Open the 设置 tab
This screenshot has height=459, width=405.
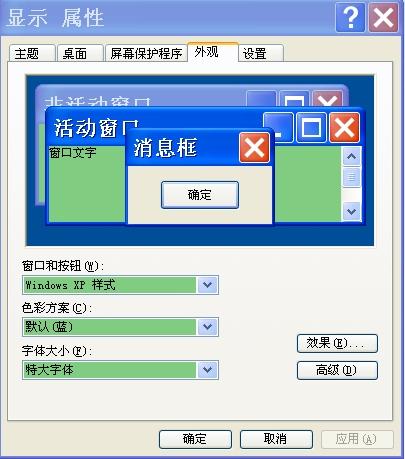[261, 53]
